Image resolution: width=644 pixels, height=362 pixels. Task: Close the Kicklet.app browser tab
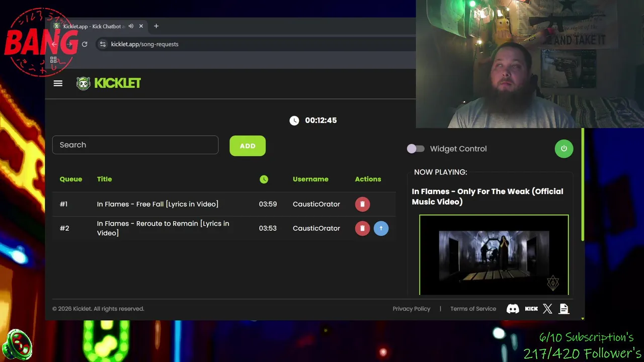(141, 26)
